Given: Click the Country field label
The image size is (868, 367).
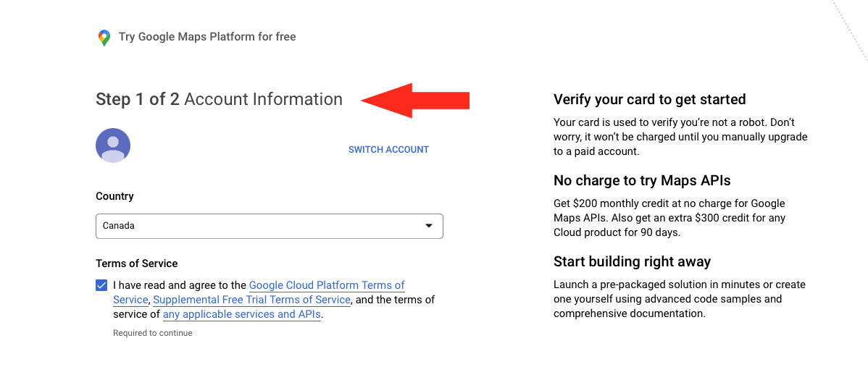Looking at the screenshot, I should pyautogui.click(x=114, y=196).
